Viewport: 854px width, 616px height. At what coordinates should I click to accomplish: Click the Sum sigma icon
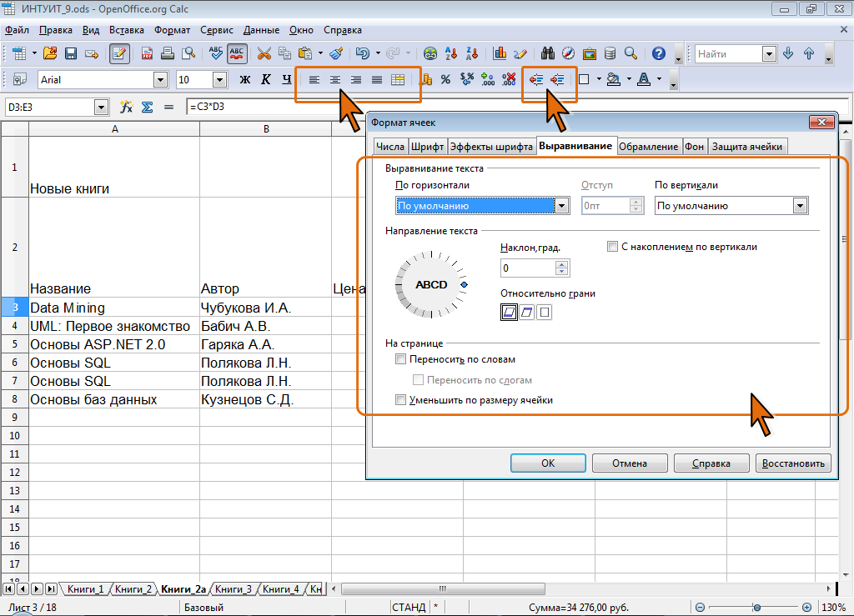(x=147, y=107)
